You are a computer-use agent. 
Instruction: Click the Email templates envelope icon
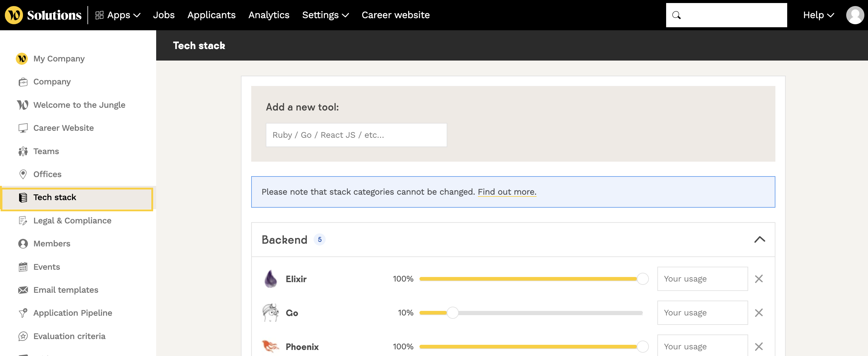point(23,290)
